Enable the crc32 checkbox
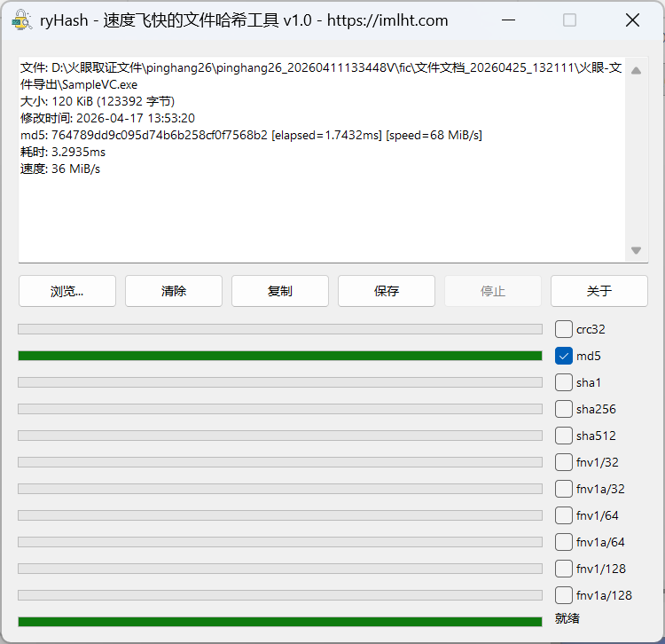This screenshot has height=644, width=665. 564,329
